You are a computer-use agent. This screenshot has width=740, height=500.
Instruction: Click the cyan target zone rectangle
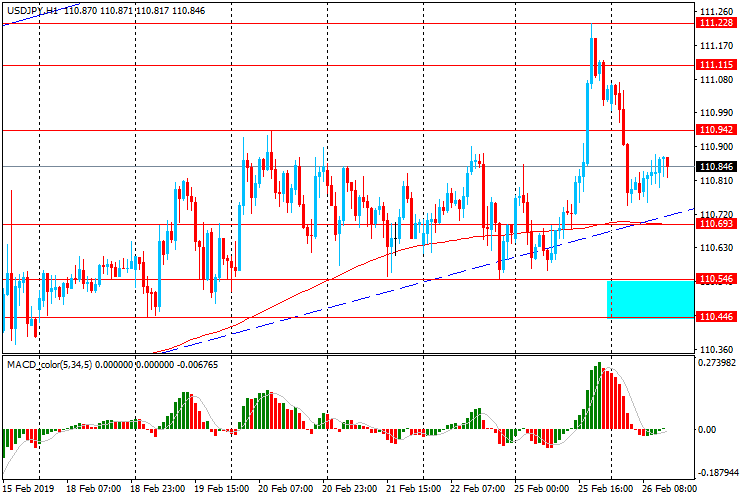(650, 300)
